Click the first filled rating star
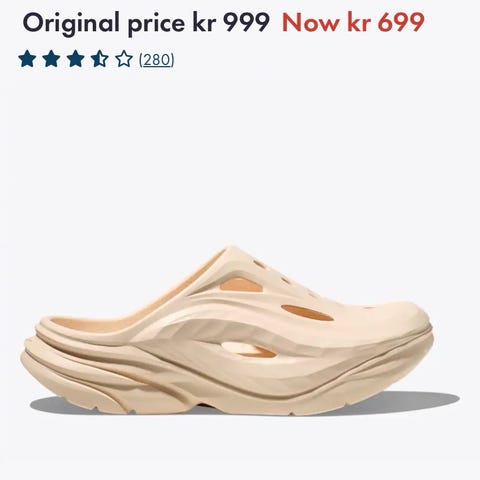 (27, 59)
